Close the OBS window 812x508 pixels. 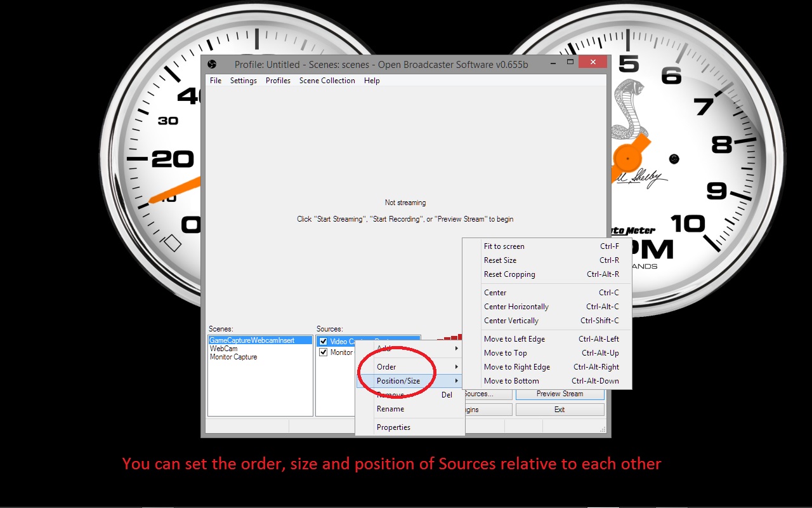[x=593, y=62]
